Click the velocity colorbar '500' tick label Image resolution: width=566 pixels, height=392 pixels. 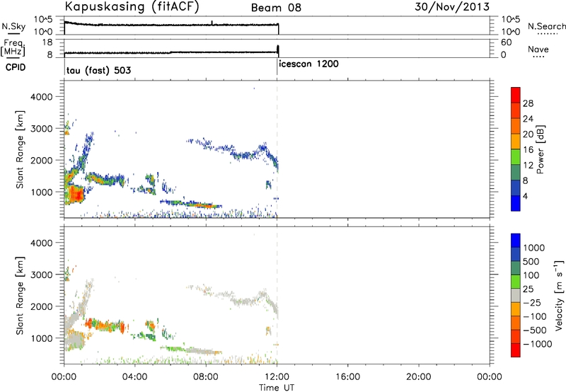tap(531, 261)
